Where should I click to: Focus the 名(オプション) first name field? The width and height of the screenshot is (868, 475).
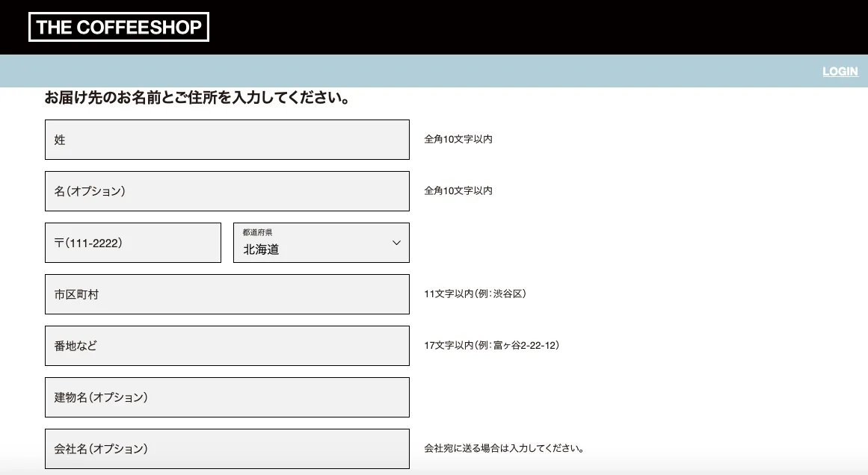pyautogui.click(x=227, y=190)
